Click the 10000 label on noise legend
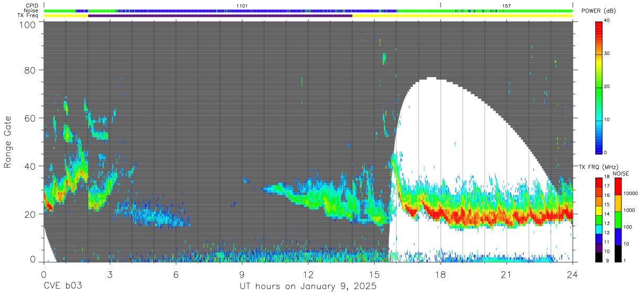 [632, 193]
